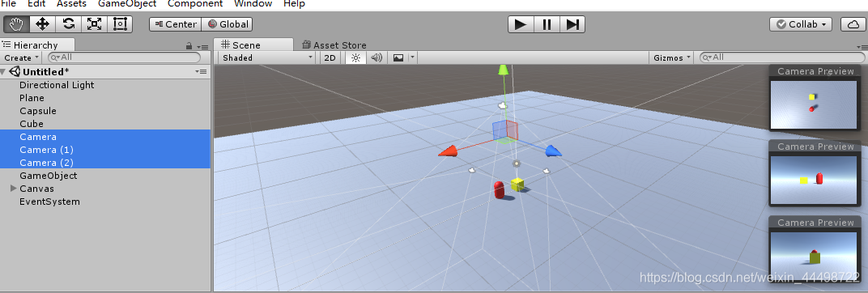The image size is (868, 293).
Task: Open the Gizmos dropdown
Action: pyautogui.click(x=672, y=57)
